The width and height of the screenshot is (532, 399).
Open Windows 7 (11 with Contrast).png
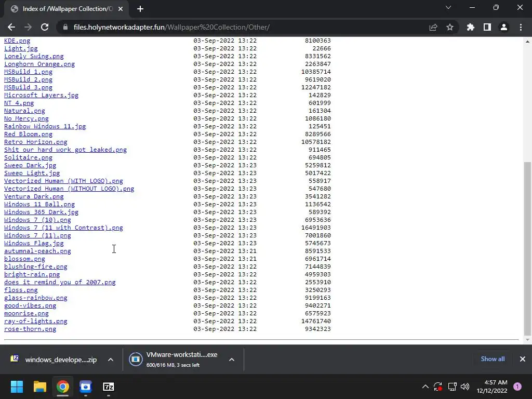(x=63, y=228)
